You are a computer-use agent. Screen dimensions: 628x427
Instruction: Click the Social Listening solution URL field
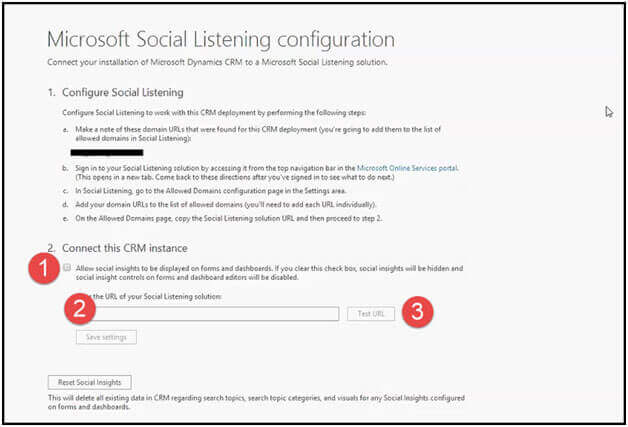coord(207,314)
